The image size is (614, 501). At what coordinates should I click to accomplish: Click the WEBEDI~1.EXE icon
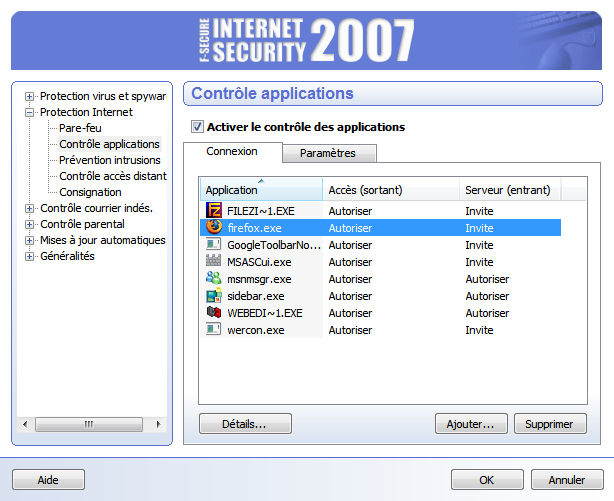pyautogui.click(x=214, y=312)
